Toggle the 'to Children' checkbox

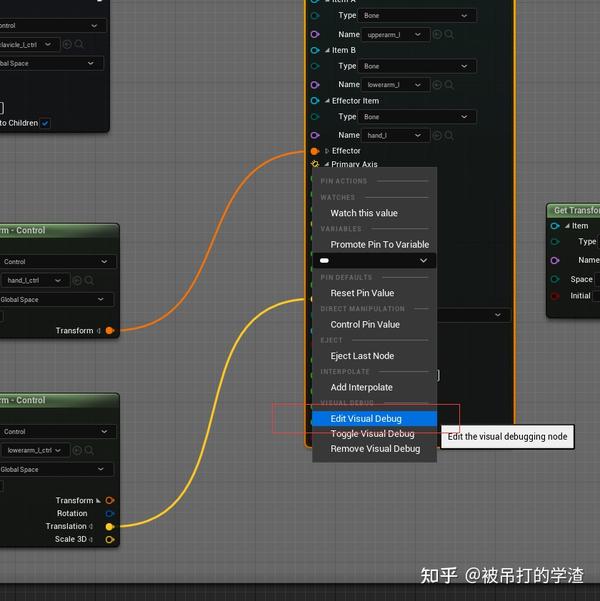pyautogui.click(x=45, y=123)
